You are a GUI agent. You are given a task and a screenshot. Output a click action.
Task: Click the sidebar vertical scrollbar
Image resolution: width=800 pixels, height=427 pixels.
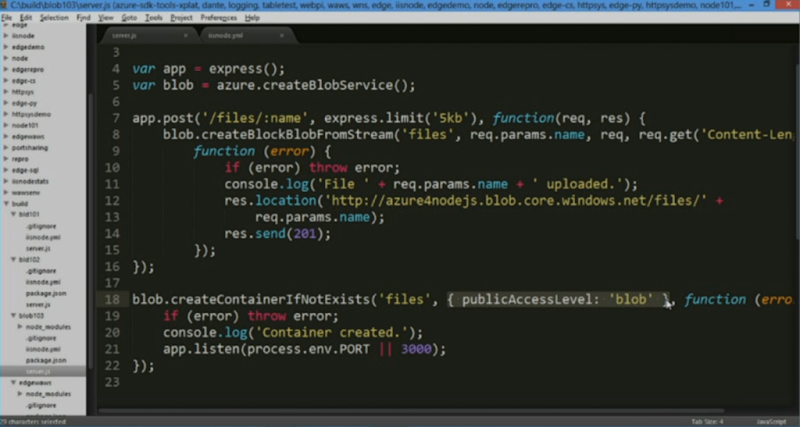(x=91, y=230)
